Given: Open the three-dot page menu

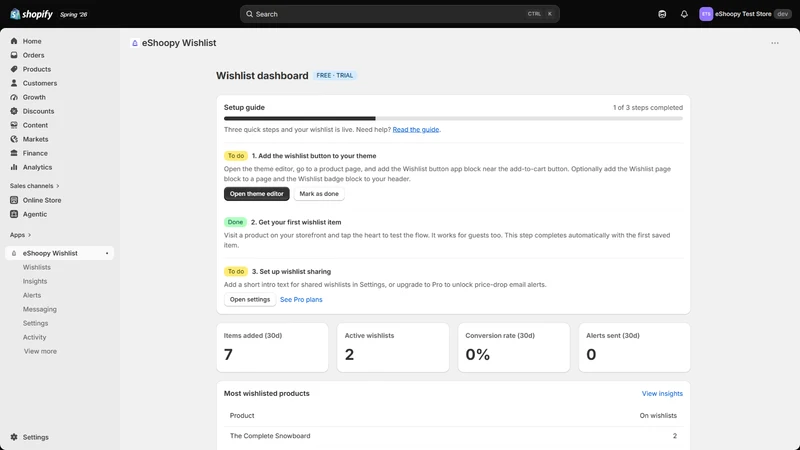Looking at the screenshot, I should tap(775, 43).
